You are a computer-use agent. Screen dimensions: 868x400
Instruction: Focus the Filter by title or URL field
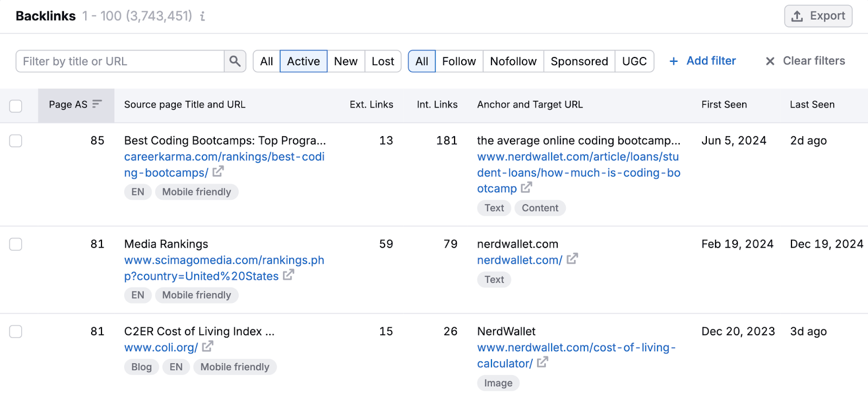click(x=120, y=61)
